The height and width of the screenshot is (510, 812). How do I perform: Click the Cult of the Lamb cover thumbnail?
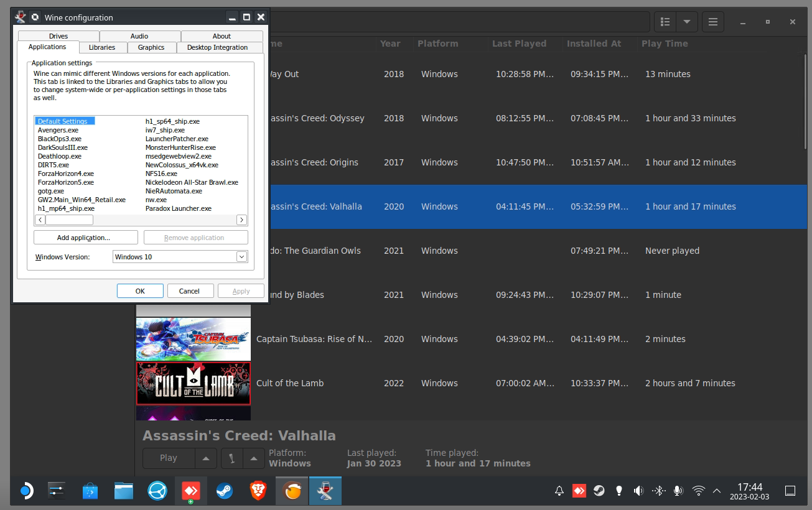tap(194, 383)
